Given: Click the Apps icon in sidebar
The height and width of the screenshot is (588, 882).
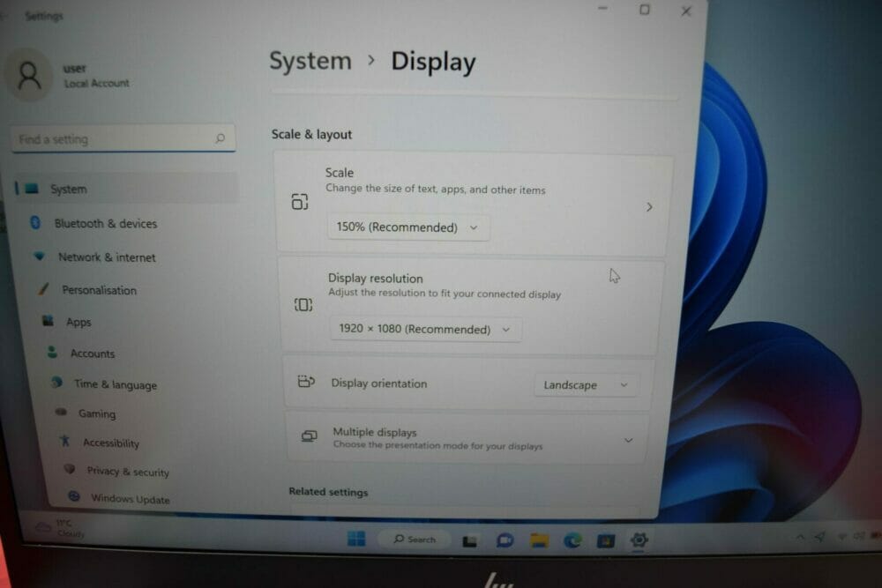Looking at the screenshot, I should point(48,320).
